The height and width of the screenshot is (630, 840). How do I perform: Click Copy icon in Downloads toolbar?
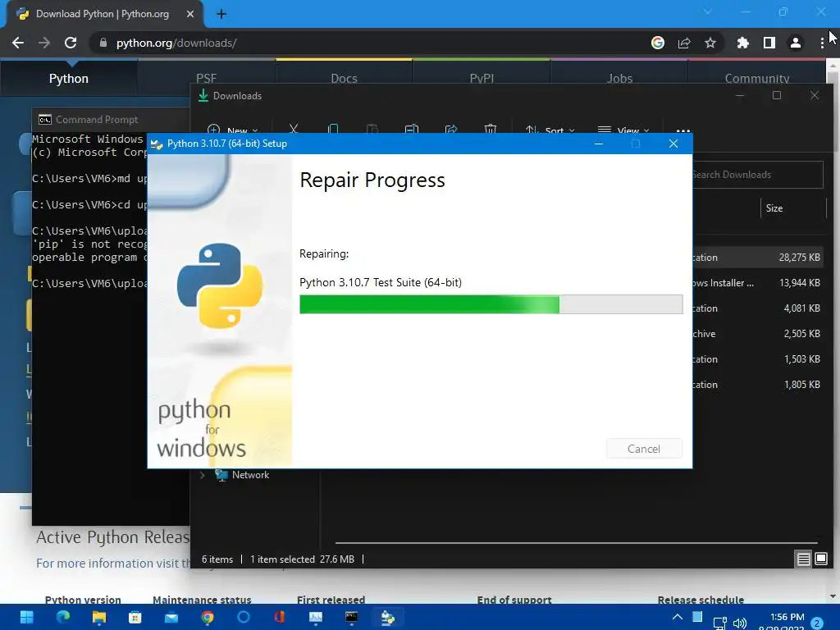[333, 129]
